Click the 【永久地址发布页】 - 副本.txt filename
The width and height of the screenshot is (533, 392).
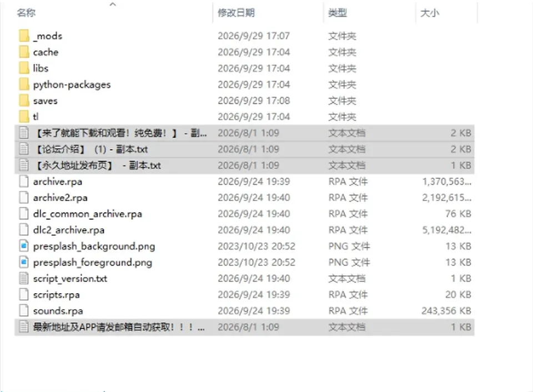point(98,165)
